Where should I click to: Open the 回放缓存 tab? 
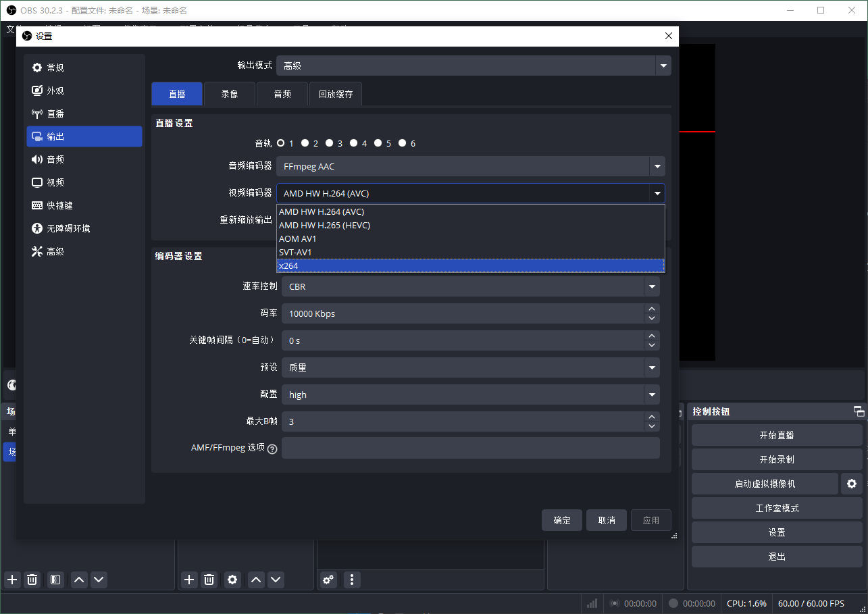[x=336, y=94]
